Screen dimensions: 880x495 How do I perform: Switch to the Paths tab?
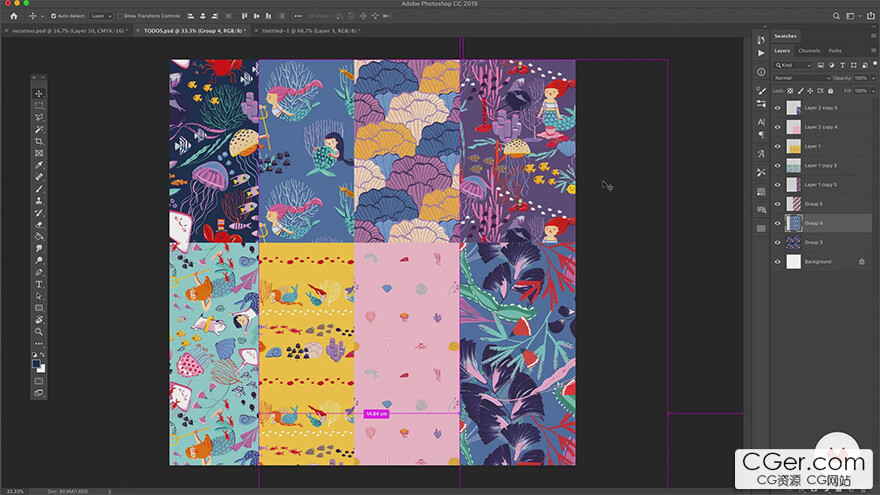click(x=835, y=51)
